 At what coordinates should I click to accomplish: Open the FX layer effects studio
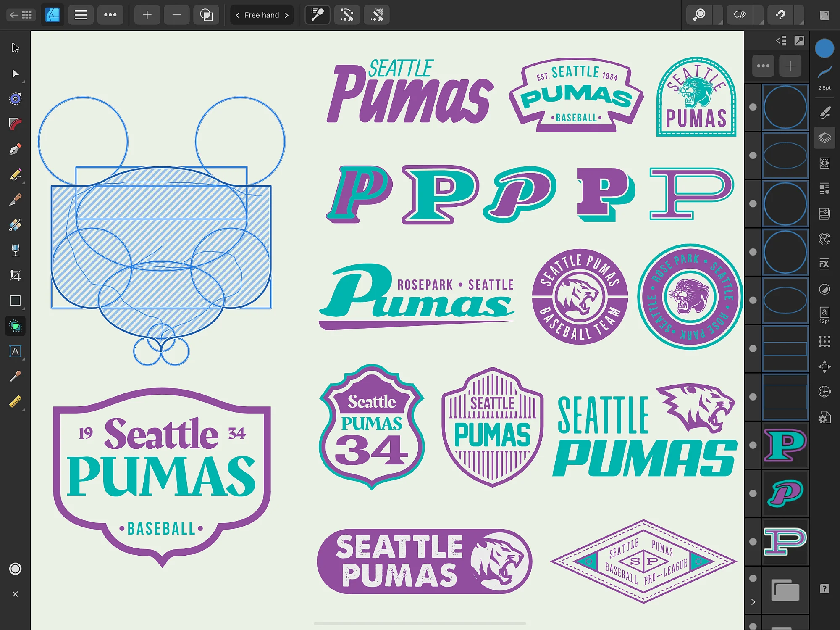(824, 264)
